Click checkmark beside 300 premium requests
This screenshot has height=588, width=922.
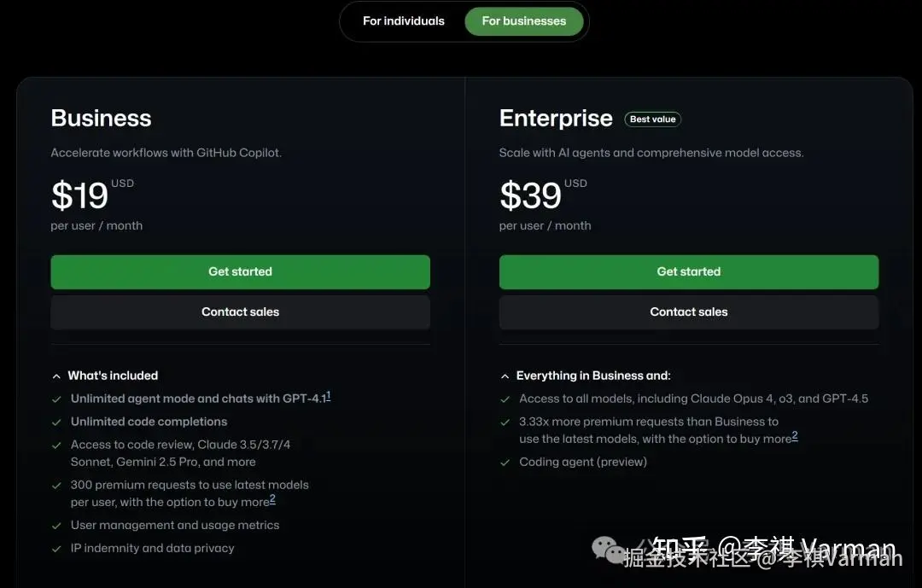pos(56,485)
